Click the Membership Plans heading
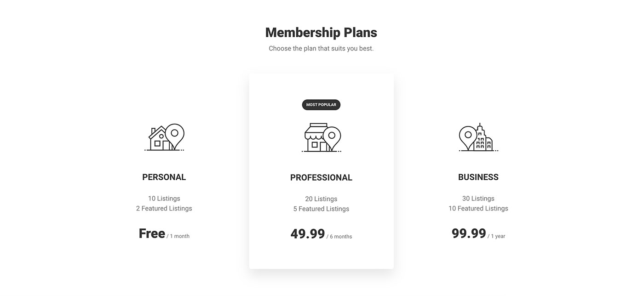644x296 pixels. tap(321, 33)
